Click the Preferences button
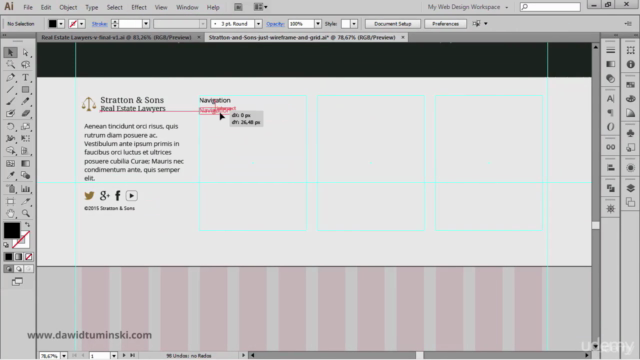 (x=445, y=24)
